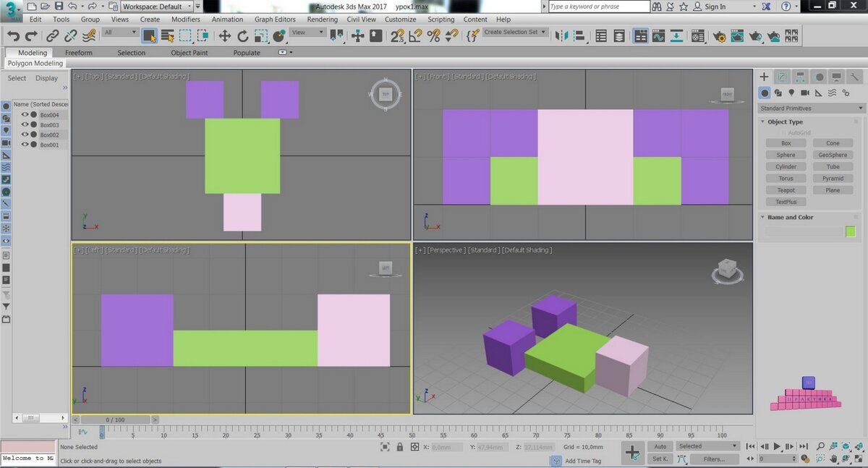The image size is (868, 468).
Task: Open the Scripting menu
Action: (x=441, y=20)
